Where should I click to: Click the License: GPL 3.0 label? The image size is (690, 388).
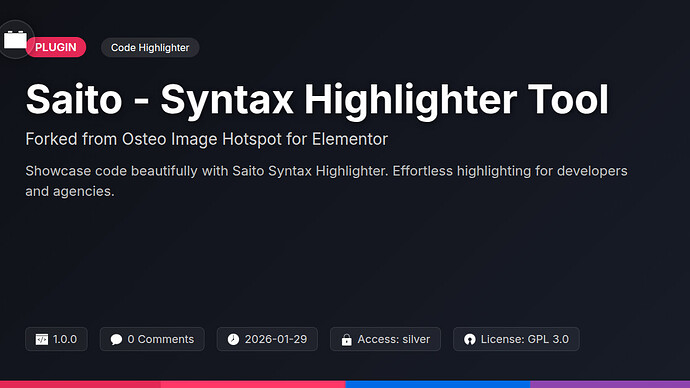click(525, 339)
